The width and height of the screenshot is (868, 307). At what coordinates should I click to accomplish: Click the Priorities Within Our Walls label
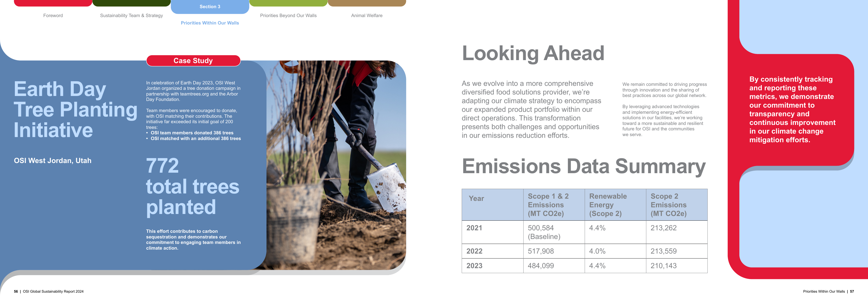pos(210,23)
